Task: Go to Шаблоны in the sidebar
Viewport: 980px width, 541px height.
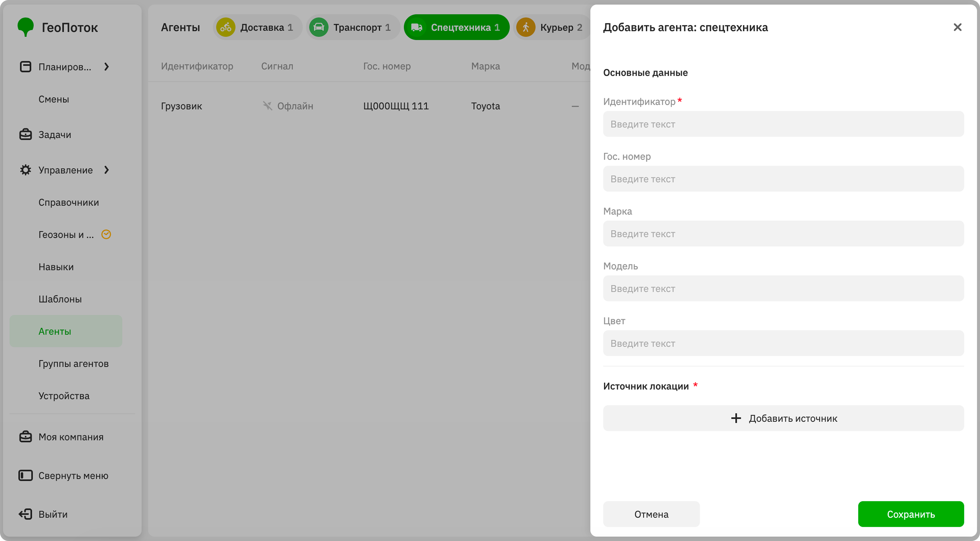Action: coord(60,299)
